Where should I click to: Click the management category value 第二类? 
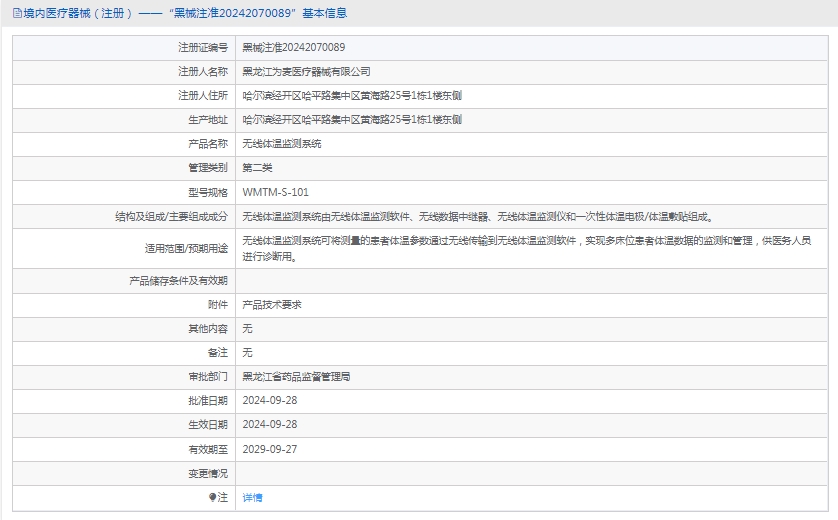[257, 167]
